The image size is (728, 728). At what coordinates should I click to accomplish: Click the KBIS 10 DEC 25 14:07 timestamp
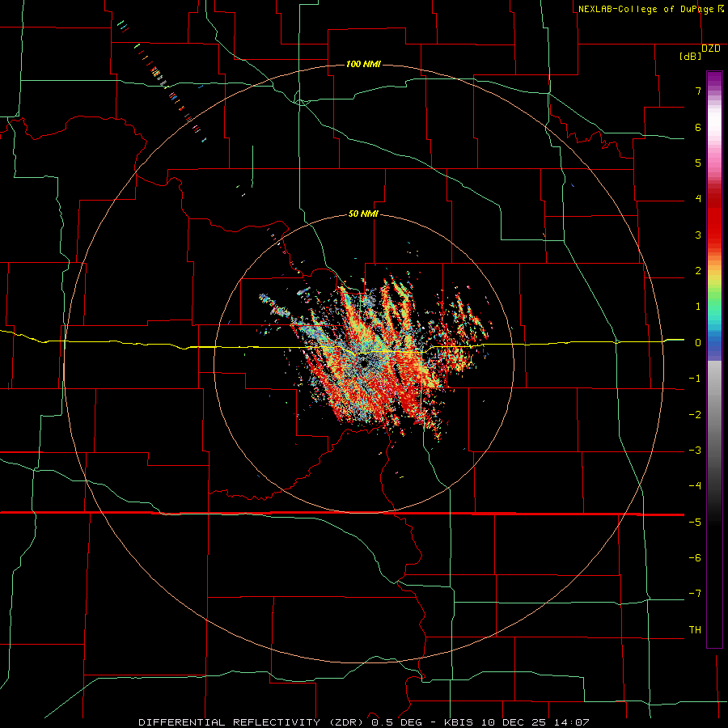tap(517, 722)
